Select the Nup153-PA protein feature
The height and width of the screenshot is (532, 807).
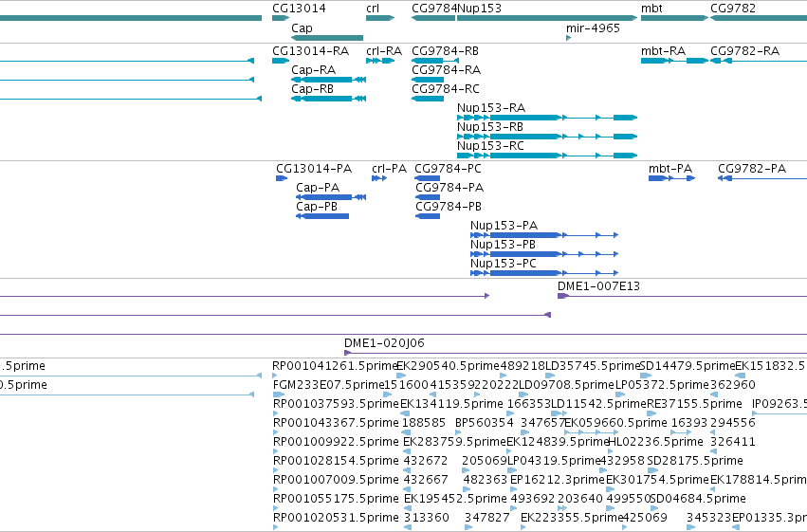[544, 235]
